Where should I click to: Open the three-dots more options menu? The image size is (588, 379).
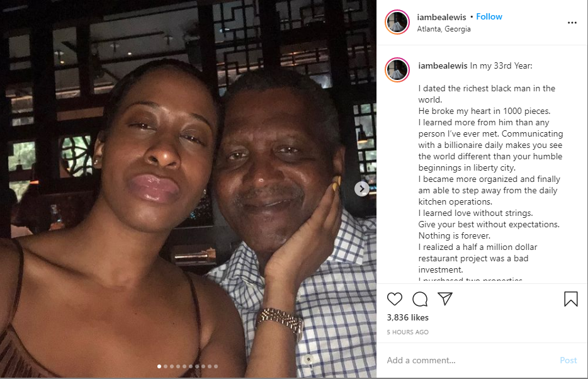coord(572,23)
